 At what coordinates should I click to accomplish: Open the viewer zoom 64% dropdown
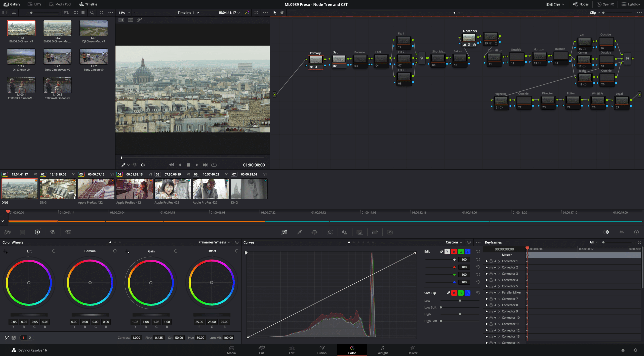pyautogui.click(x=125, y=13)
